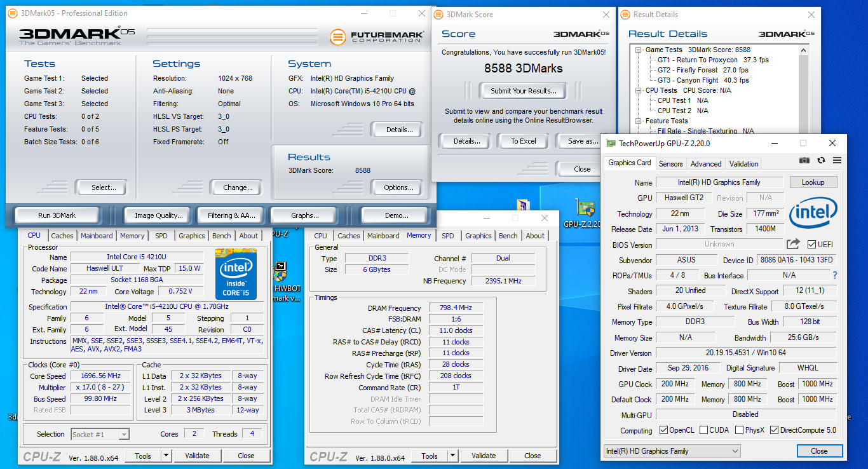Click the Bus Interface question mark
This screenshot has width=868, height=469.
(x=834, y=276)
